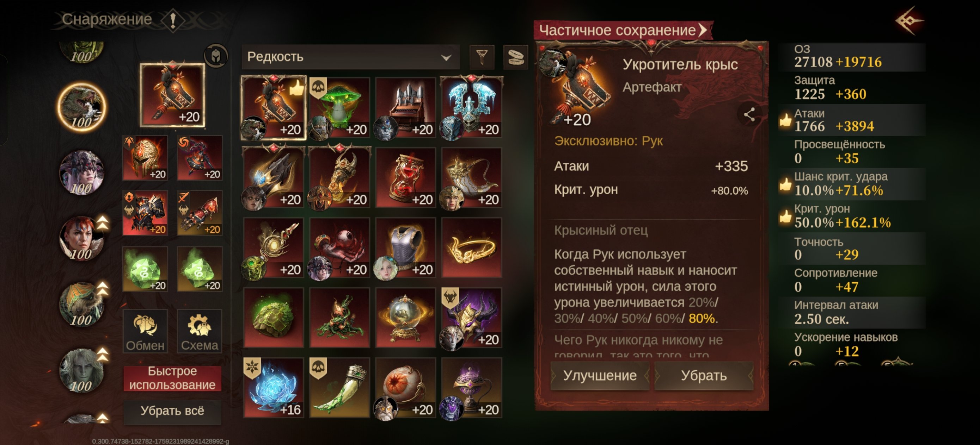Expand the Частичное сохранение banner arrow
The width and height of the screenshot is (980, 445).
coord(703,30)
